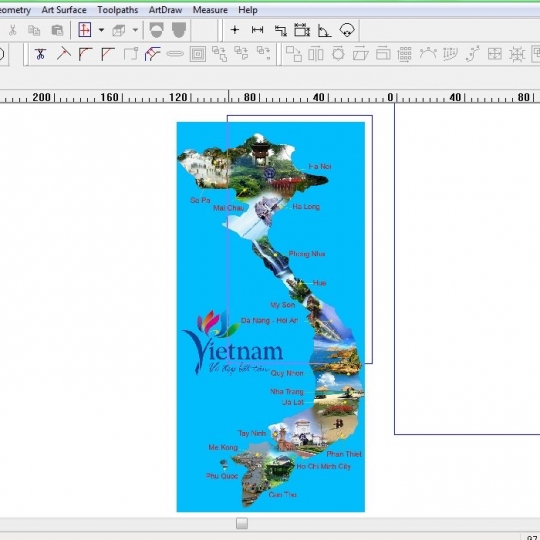Click the center align crosshair icon
The width and height of the screenshot is (540, 540).
tap(517, 54)
